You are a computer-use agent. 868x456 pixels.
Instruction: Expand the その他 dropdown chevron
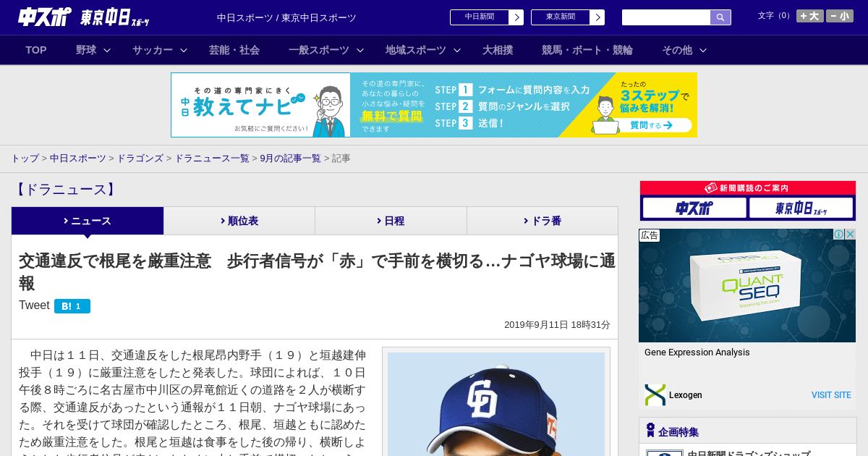pyautogui.click(x=703, y=50)
